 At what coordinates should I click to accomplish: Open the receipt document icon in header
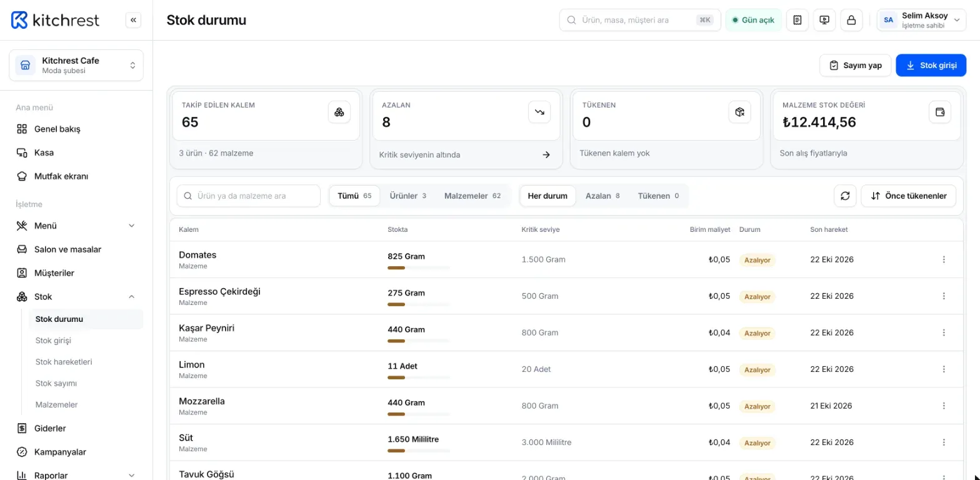[x=797, y=20]
